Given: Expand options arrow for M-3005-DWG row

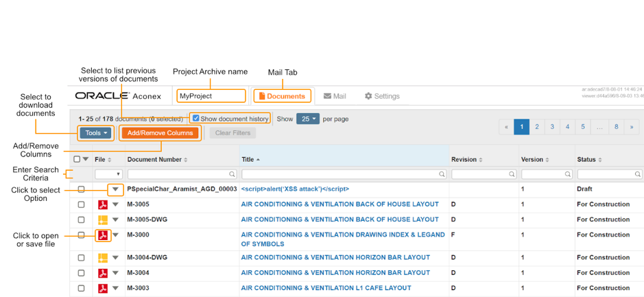Looking at the screenshot, I should point(115,219).
